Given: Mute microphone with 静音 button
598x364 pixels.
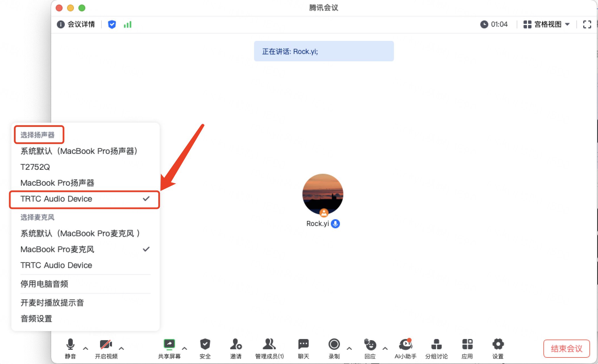Looking at the screenshot, I should click(x=70, y=344).
